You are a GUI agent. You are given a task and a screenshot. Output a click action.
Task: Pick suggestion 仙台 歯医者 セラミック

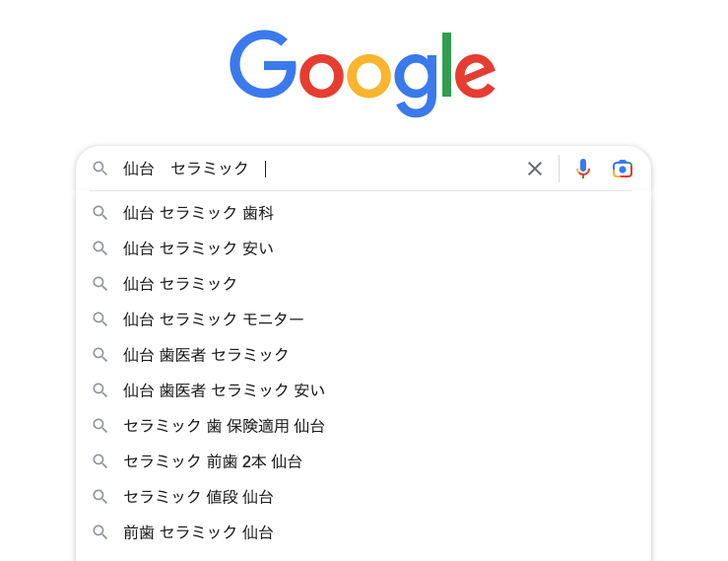[364, 355]
